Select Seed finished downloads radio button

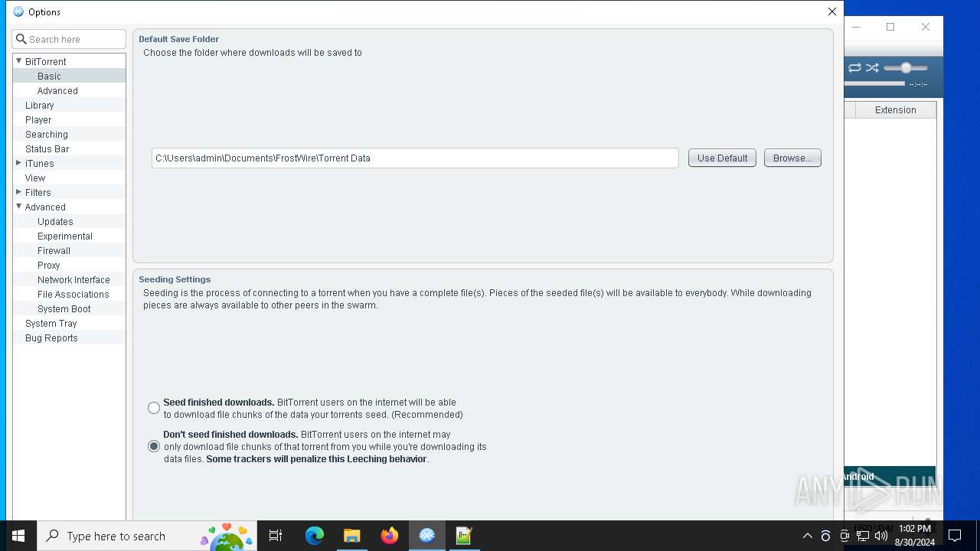[154, 408]
